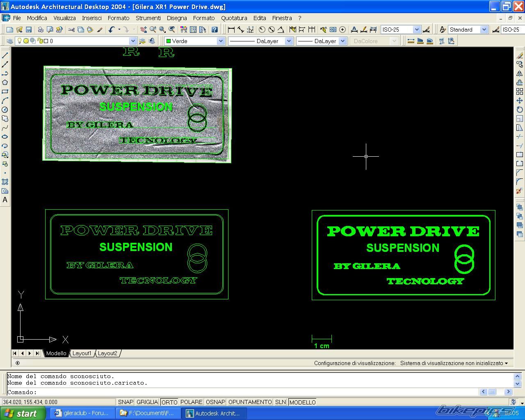Click the Open file icon
This screenshot has width=525, height=420.
tap(19, 30)
